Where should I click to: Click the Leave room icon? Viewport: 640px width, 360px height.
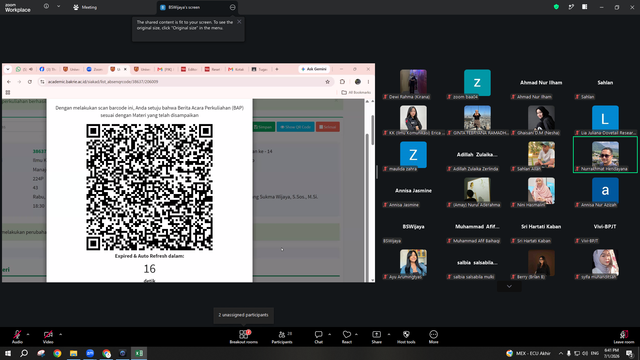pos(624,334)
